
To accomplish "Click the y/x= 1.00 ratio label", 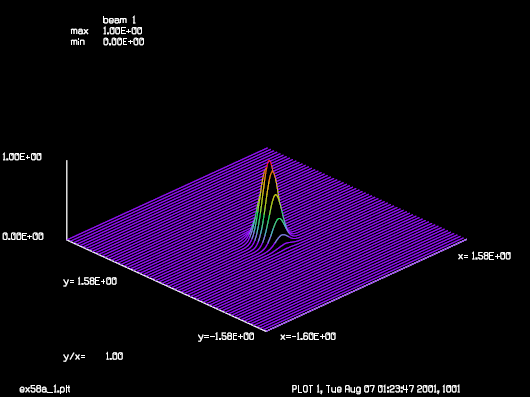I will [93, 356].
